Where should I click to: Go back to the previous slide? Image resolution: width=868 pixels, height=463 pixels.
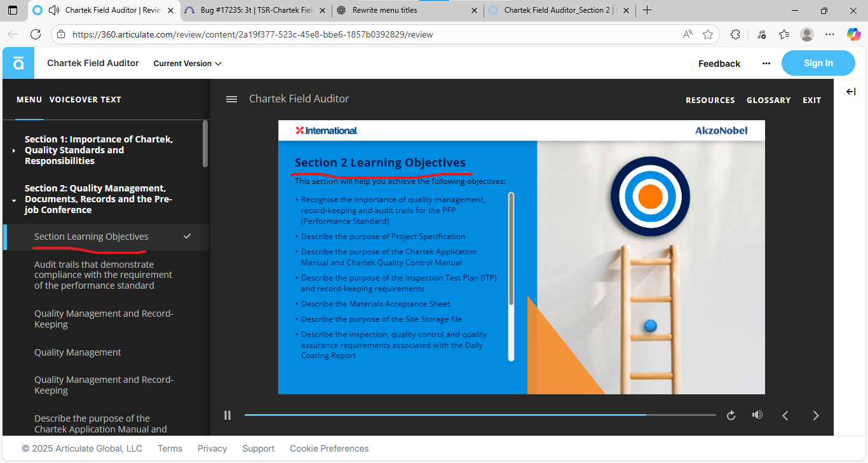(x=785, y=415)
